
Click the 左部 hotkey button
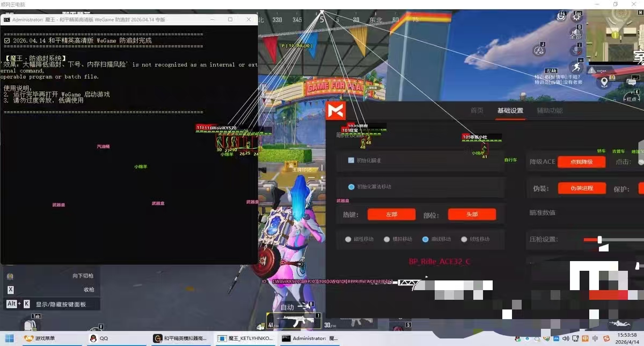tap(391, 214)
